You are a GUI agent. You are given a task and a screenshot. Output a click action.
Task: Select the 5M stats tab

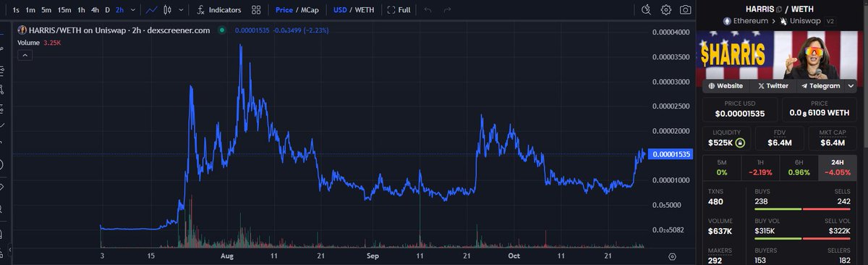(x=722, y=167)
